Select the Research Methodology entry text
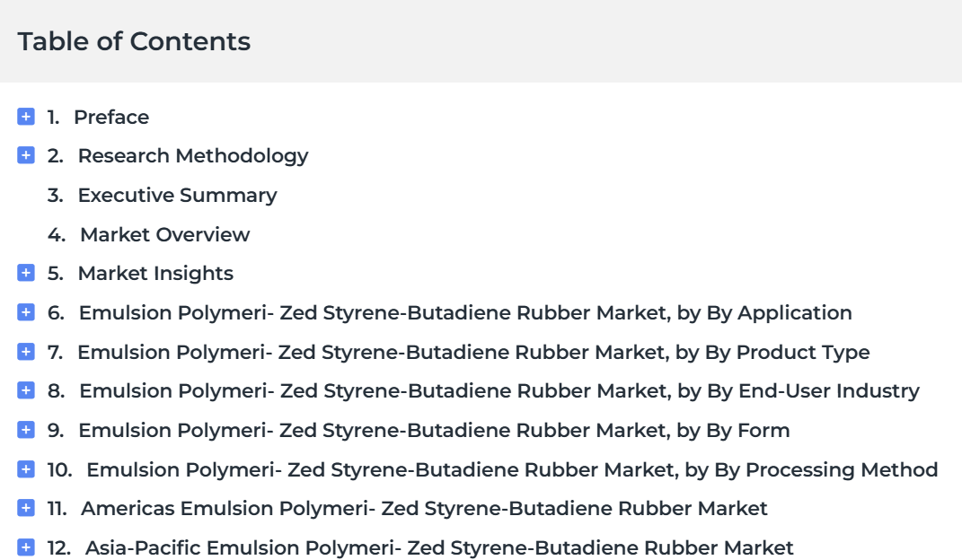Screen dimensions: 962x560 click(193, 156)
